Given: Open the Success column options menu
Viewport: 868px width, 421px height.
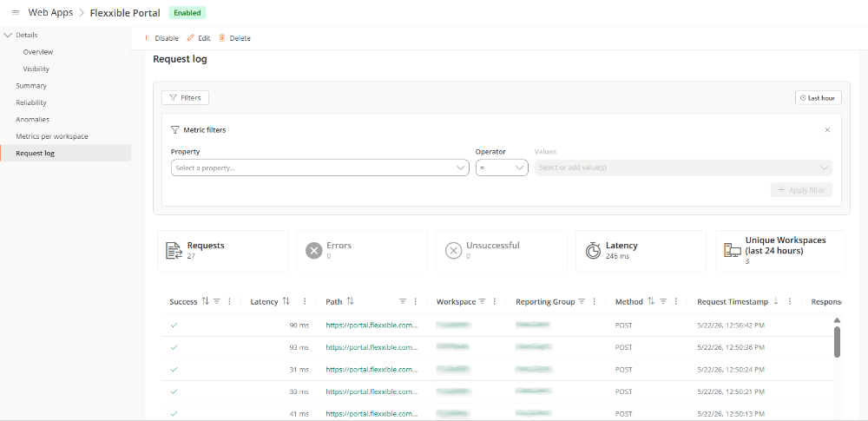Looking at the screenshot, I should [230, 301].
